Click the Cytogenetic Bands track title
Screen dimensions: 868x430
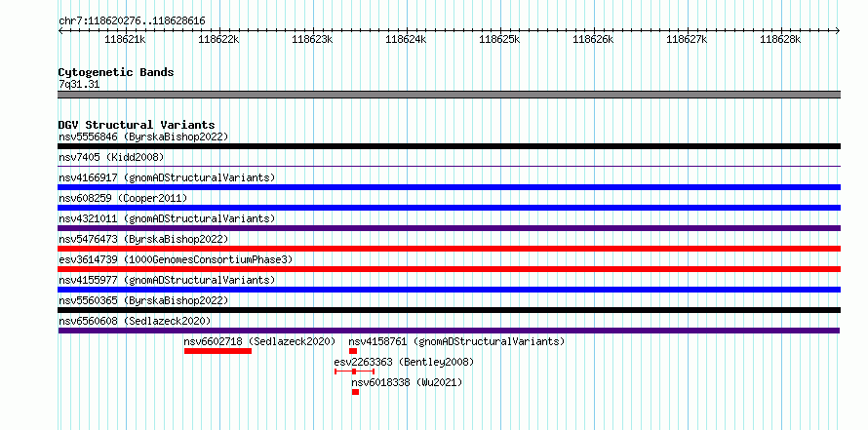click(x=116, y=72)
